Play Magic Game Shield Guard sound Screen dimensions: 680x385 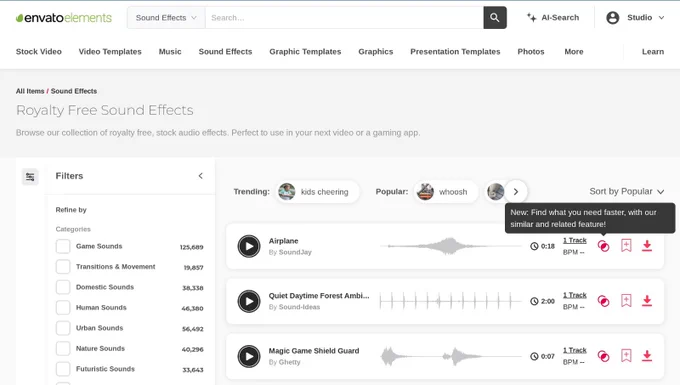tap(249, 356)
